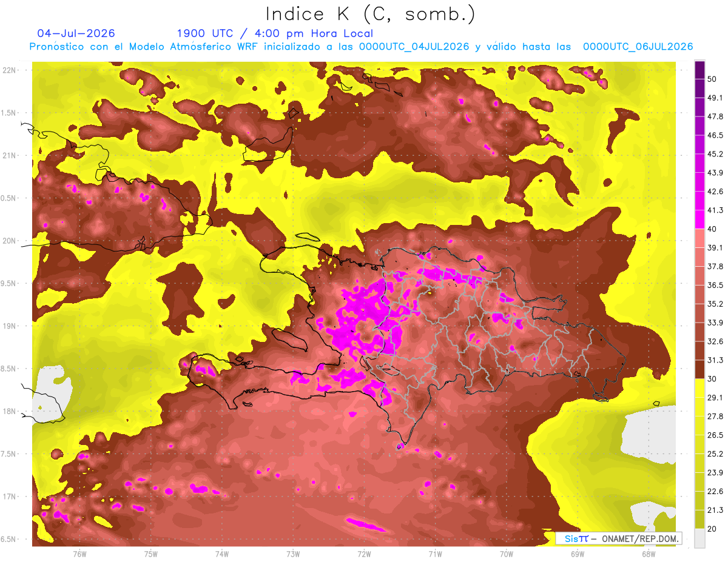Click the dark purple swatch above the 50 mark
This screenshot has height=562, width=728.
pos(699,70)
